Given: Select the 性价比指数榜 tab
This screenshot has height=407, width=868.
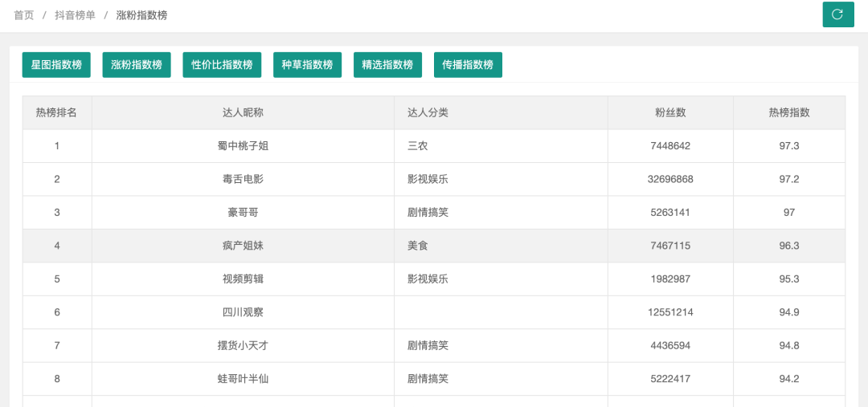Looking at the screenshot, I should click(222, 65).
